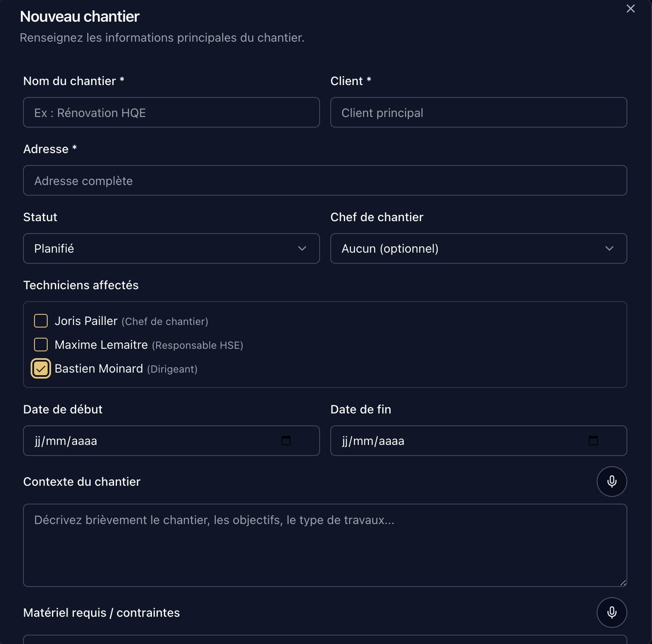Close the Nouveau chantier dialog
The image size is (652, 644).
630,9
